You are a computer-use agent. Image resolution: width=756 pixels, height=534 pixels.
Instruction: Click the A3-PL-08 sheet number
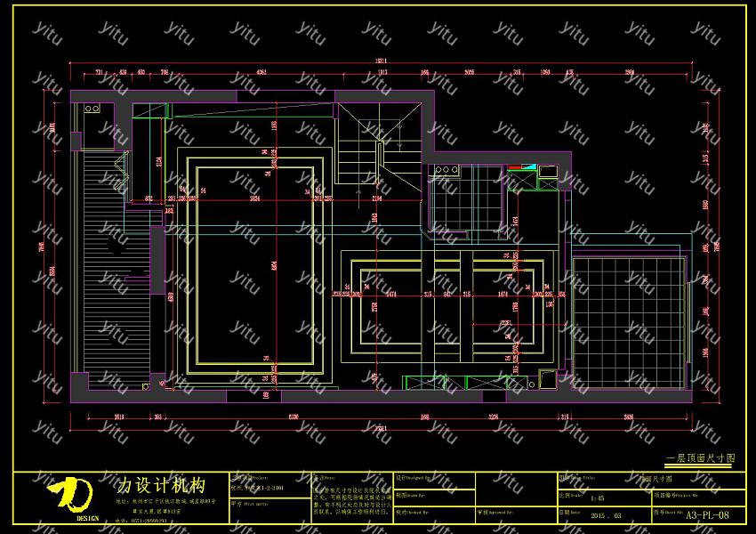708,514
